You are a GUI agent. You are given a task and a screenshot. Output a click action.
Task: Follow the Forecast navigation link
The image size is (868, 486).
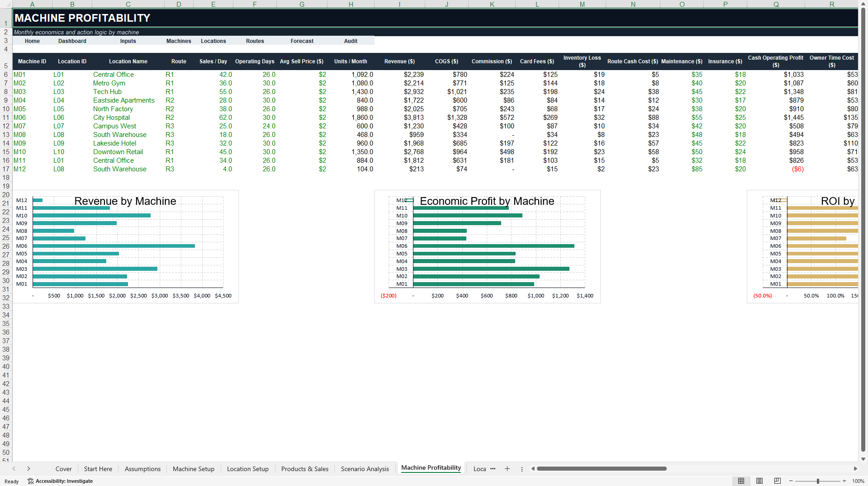pyautogui.click(x=302, y=41)
